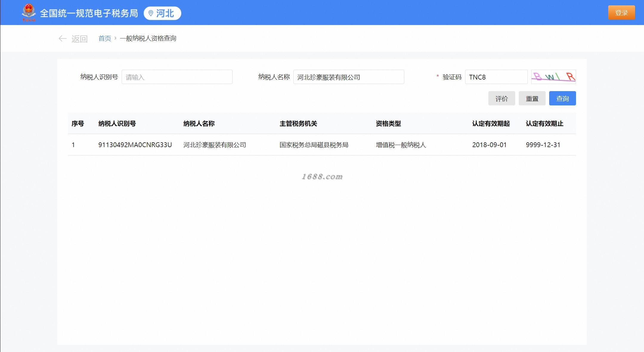
Task: Click the 全国统一规范电子税务局 site title
Action: click(89, 13)
